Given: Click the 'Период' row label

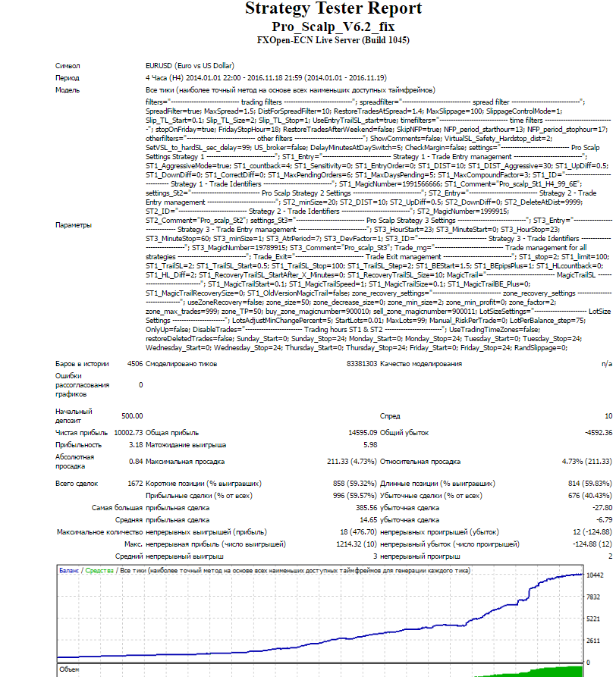Looking at the screenshot, I should click(x=67, y=78).
